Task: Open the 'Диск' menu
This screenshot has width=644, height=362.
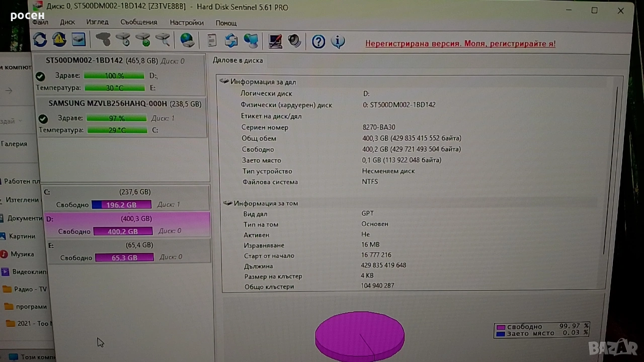Action: pos(67,22)
